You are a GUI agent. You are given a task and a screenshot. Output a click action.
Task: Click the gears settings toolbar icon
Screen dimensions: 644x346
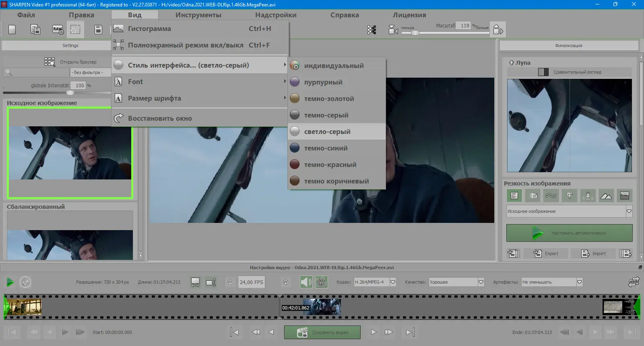75,29
